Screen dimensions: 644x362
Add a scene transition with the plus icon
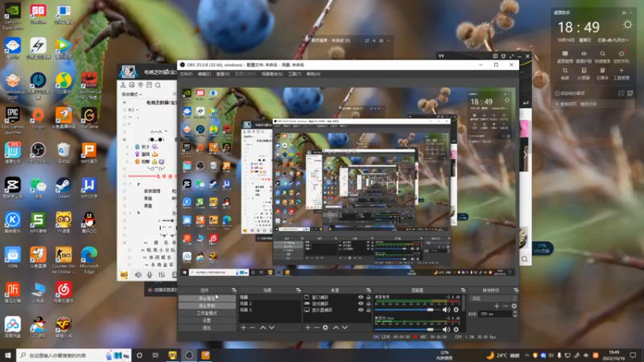(497, 306)
